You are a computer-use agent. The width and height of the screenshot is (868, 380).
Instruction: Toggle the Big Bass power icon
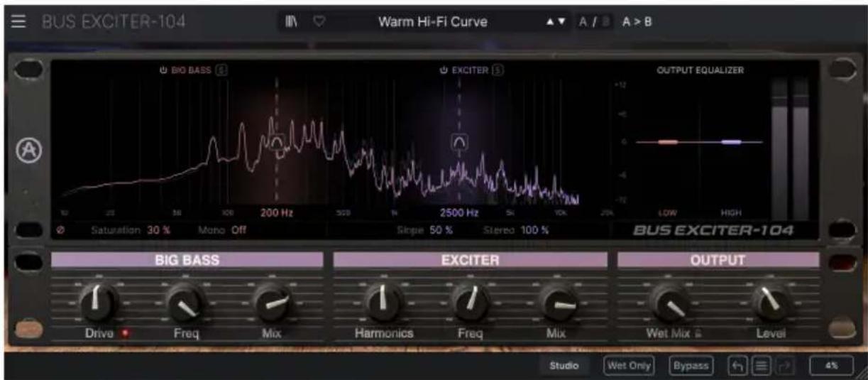point(163,70)
